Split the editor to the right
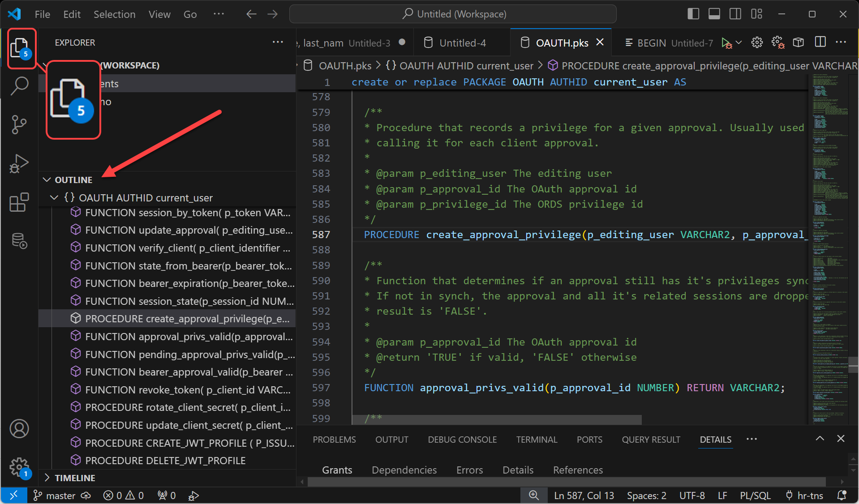This screenshot has width=859, height=504. 820,43
